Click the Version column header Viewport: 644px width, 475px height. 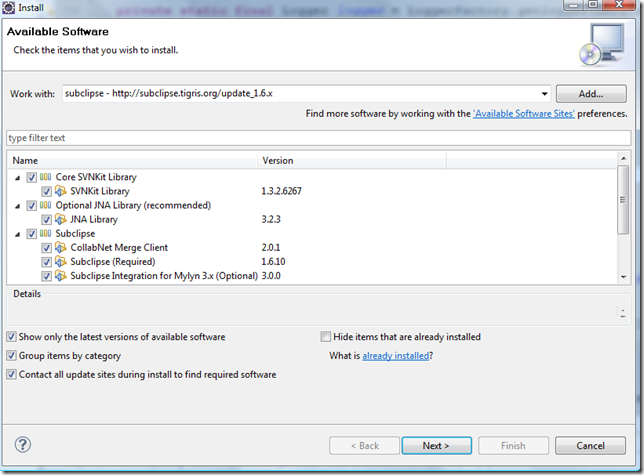[352, 161]
